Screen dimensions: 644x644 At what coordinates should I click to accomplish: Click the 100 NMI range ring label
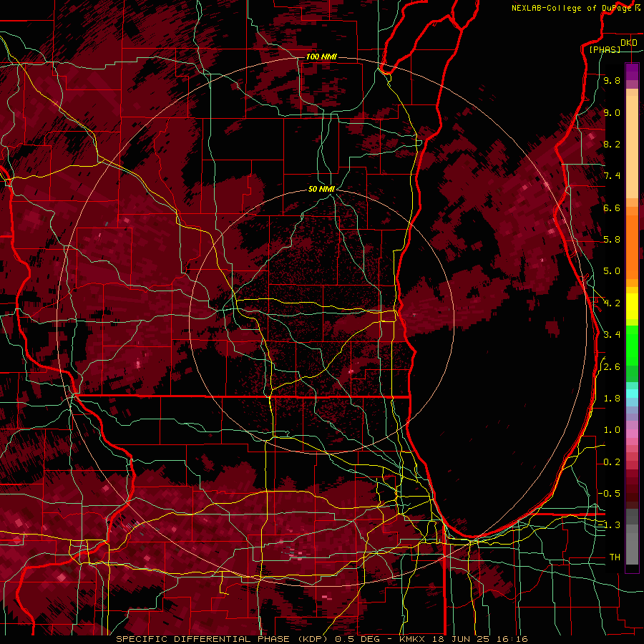321,57
